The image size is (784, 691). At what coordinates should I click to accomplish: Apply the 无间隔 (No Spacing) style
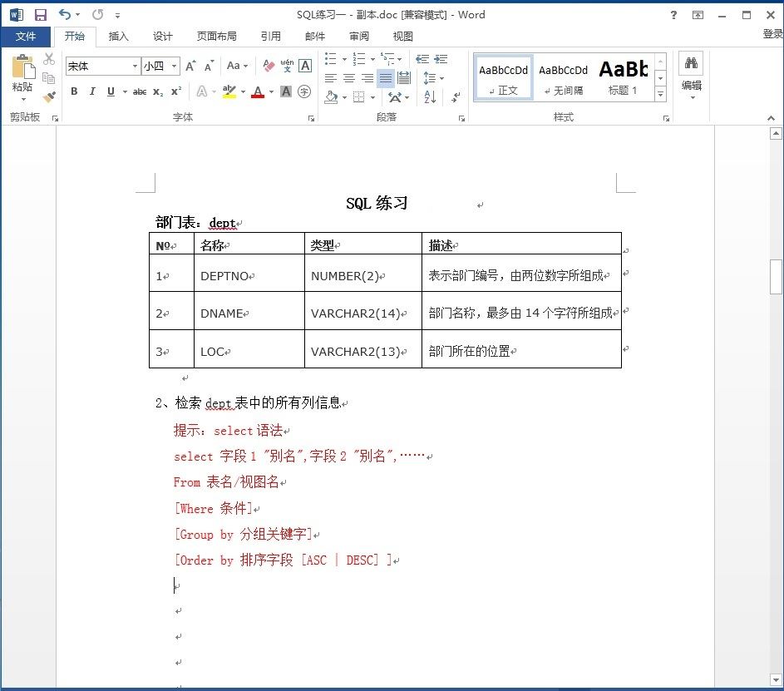[564, 78]
